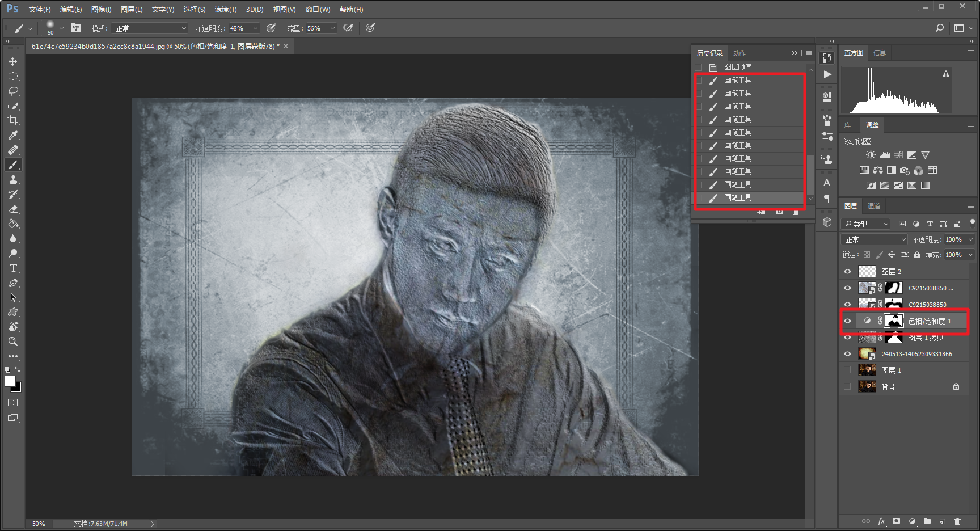The image size is (980, 531).
Task: Hide the 色相/饱和度 1 adjustment layer
Action: click(x=848, y=321)
